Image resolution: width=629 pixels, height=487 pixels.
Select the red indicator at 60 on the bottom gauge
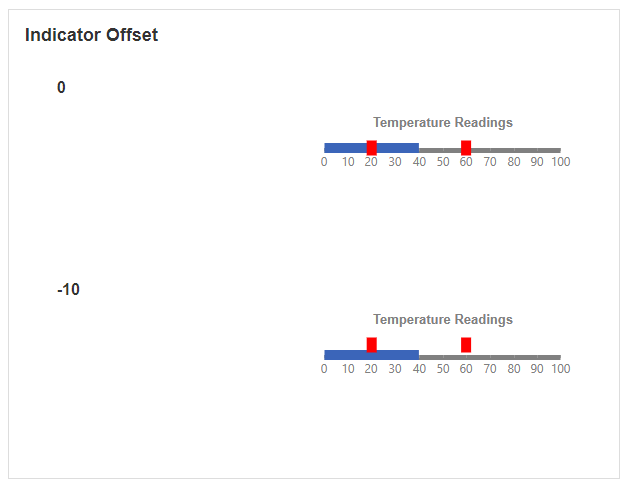pos(466,345)
